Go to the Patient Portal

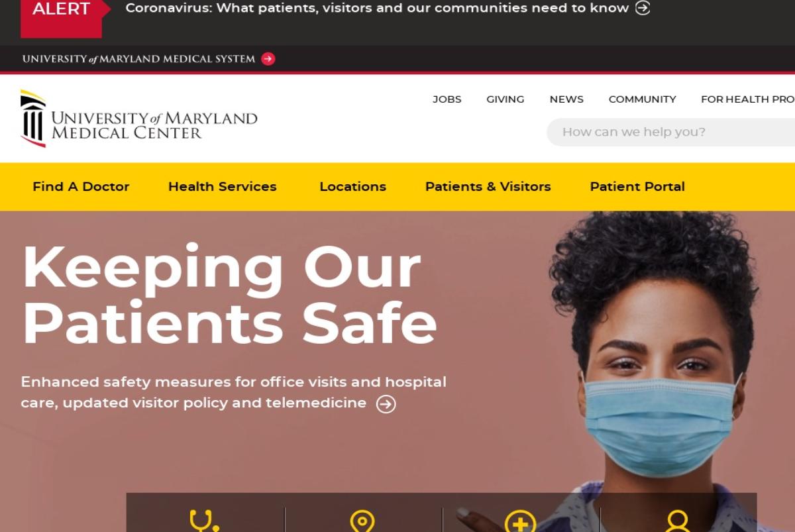point(637,187)
